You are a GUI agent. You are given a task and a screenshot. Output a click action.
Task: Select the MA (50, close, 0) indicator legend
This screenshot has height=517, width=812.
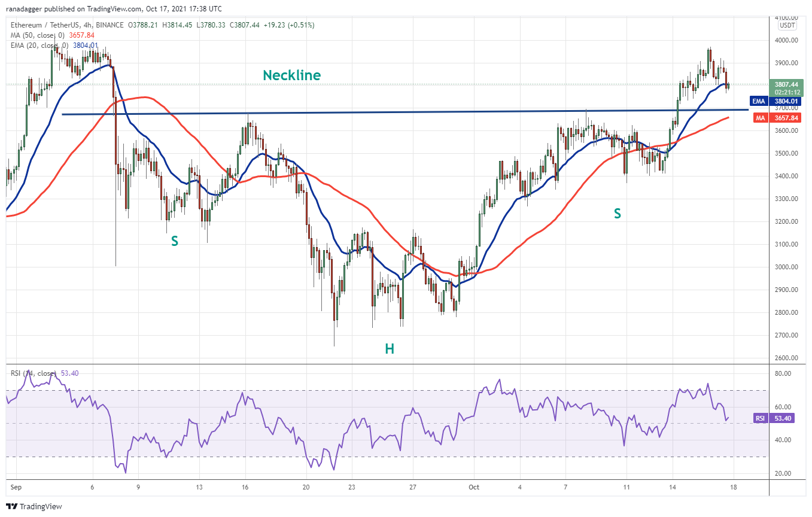pos(51,35)
